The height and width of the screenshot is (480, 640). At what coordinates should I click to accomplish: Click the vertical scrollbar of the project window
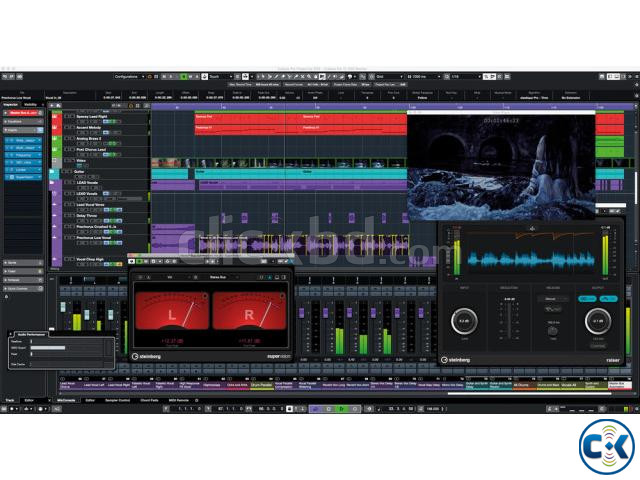tap(636, 188)
